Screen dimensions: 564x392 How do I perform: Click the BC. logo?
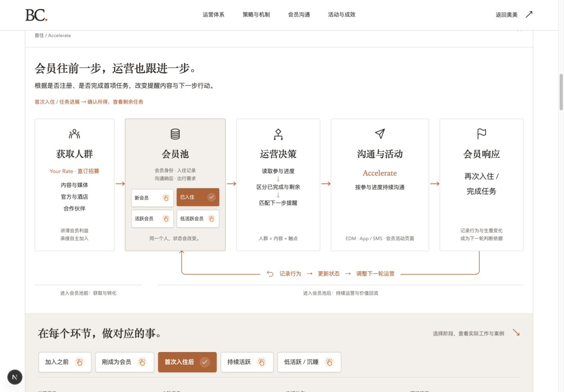36,15
